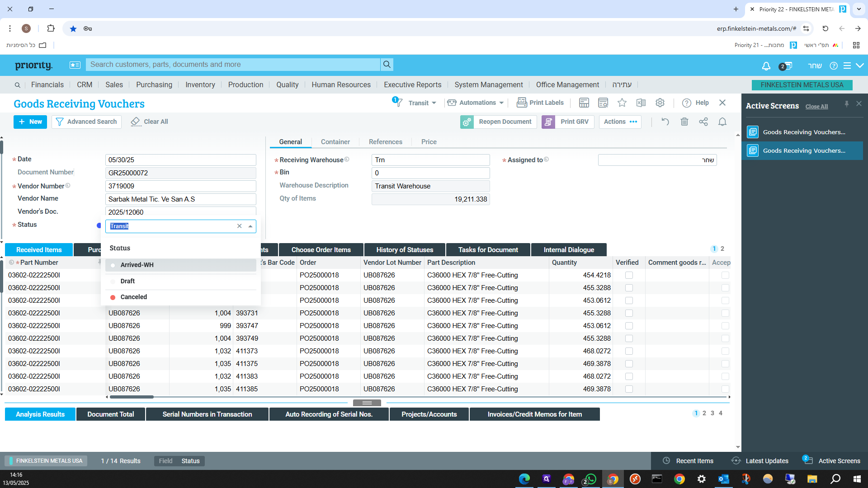The height and width of the screenshot is (488, 868).
Task: Open the Transit status dropdown in toolbar
Action: point(422,103)
